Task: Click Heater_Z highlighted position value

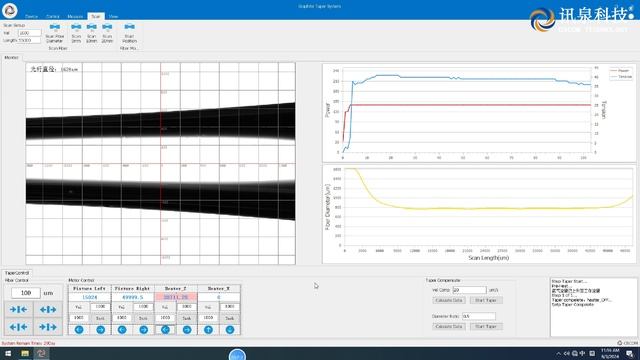Action: point(176,298)
